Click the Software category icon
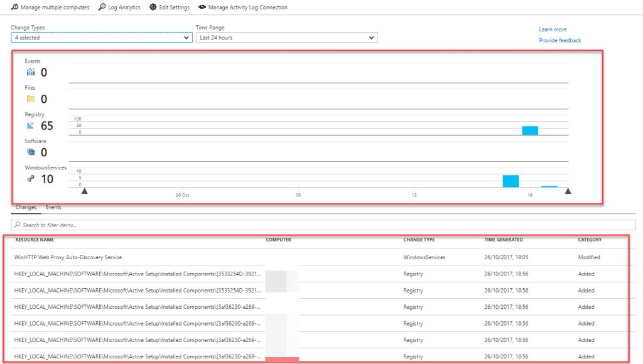Viewport: 643px width, 364px height. pyautogui.click(x=30, y=152)
